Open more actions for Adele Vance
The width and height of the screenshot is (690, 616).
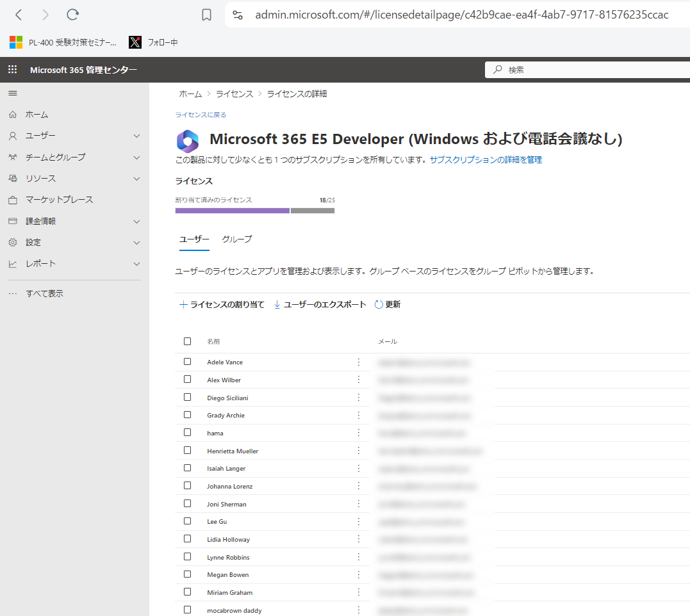point(359,362)
